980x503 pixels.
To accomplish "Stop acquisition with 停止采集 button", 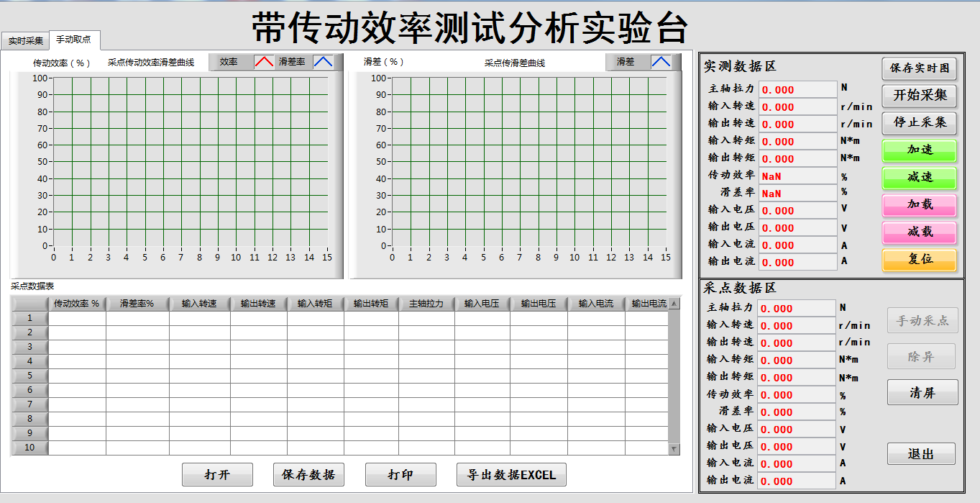I will 920,122.
